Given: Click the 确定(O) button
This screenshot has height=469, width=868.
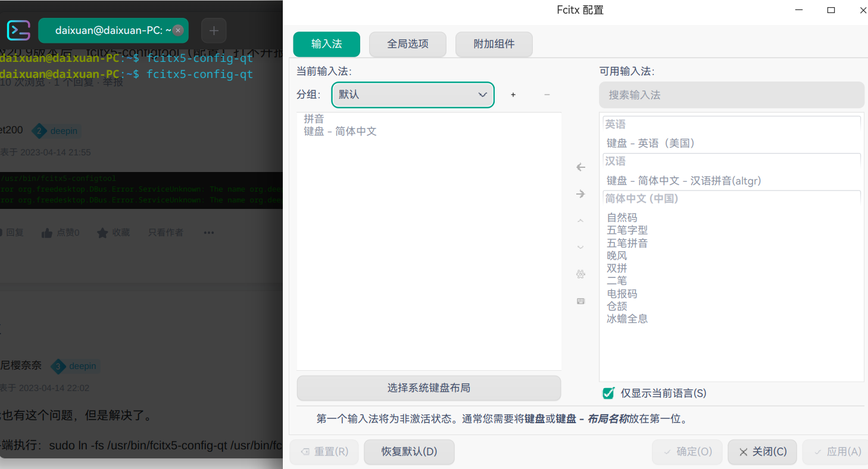Looking at the screenshot, I should pos(687,452).
